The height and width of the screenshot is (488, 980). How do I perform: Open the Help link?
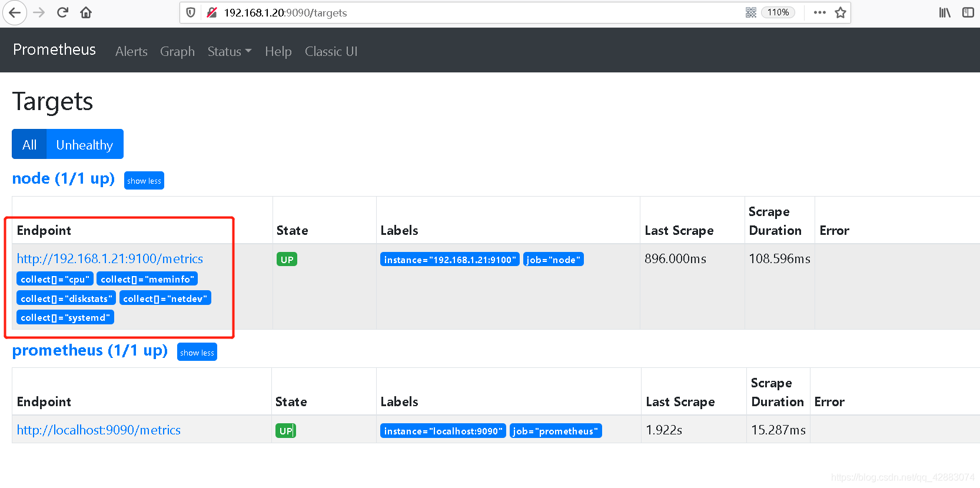click(278, 51)
